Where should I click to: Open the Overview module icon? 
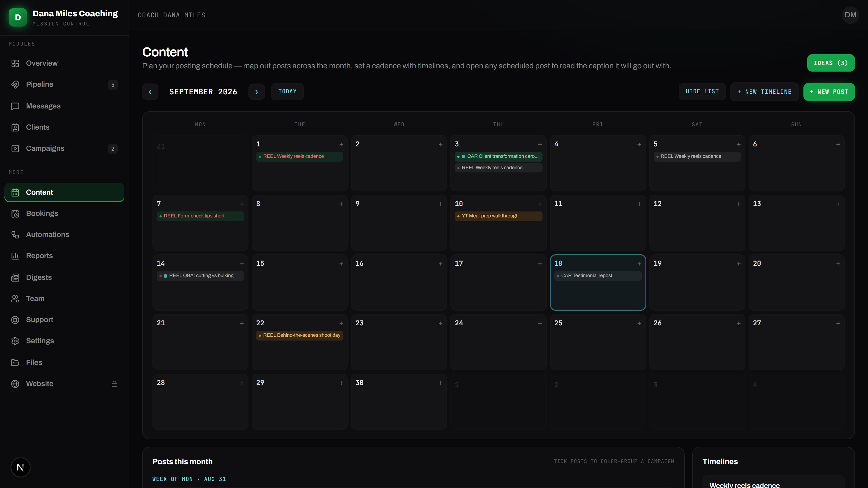point(15,63)
